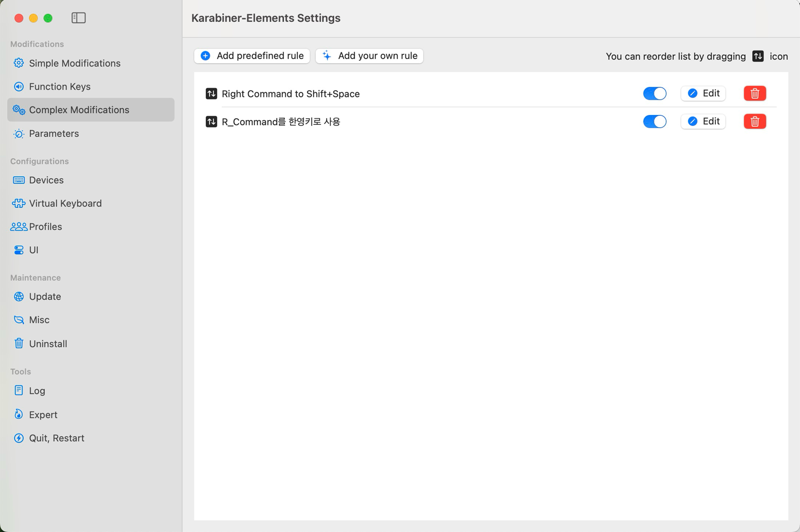The width and height of the screenshot is (800, 532).
Task: Click the Profiles people icon
Action: point(19,227)
